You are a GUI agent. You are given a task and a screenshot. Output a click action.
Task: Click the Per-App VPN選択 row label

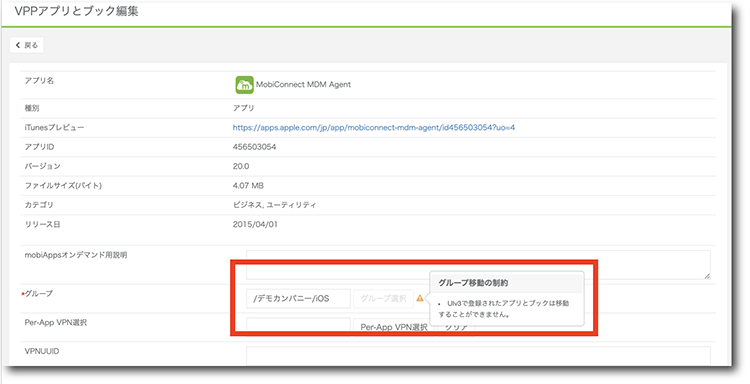pos(55,322)
